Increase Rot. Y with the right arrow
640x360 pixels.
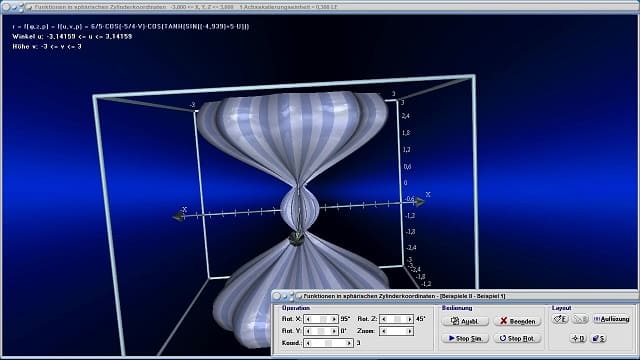click(x=334, y=331)
